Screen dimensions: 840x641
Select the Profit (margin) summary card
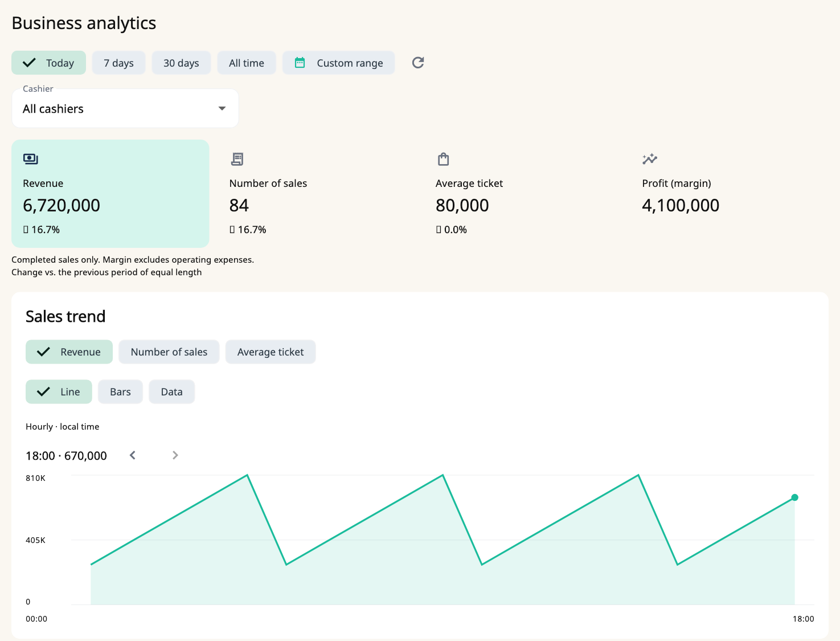click(x=730, y=194)
